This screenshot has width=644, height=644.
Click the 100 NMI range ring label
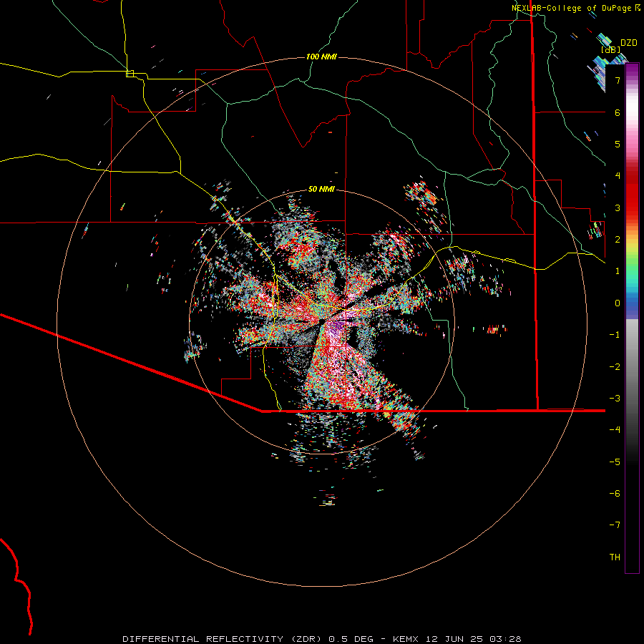click(x=321, y=57)
